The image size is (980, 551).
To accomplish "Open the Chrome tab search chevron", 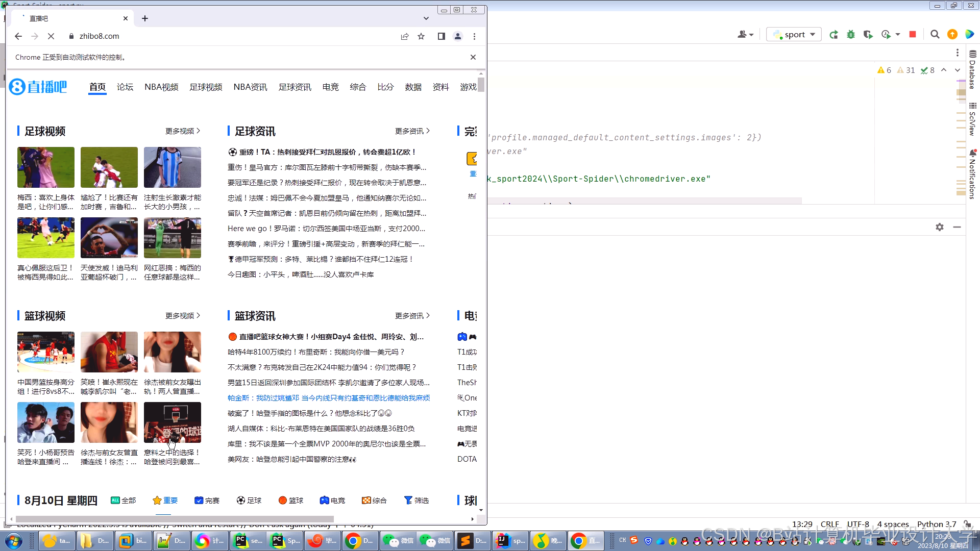I will (426, 18).
